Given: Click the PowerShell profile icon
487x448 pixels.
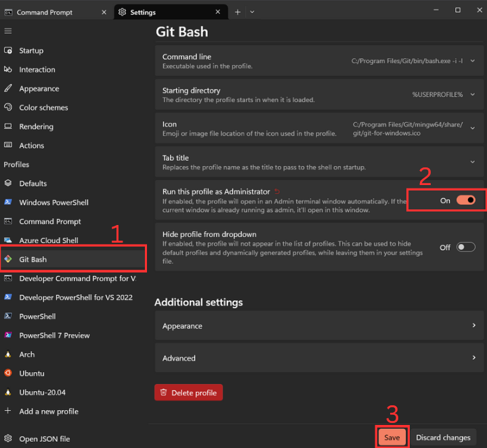Looking at the screenshot, I should (8, 316).
